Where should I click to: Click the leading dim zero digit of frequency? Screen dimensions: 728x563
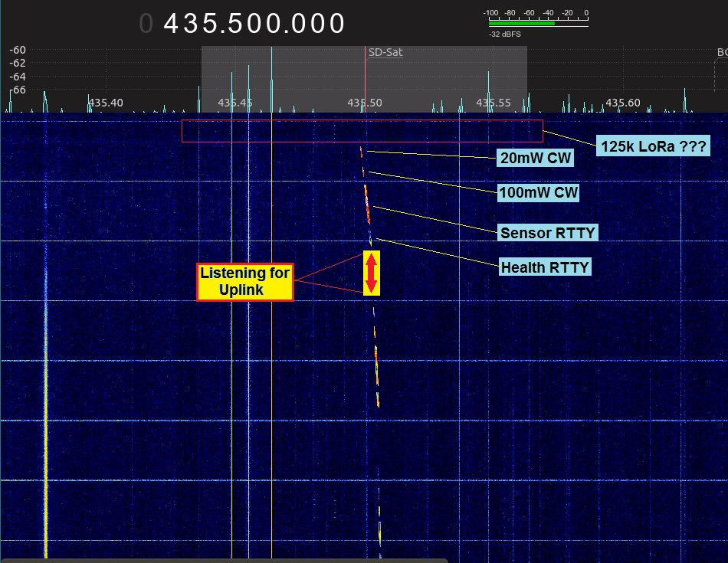tap(146, 23)
